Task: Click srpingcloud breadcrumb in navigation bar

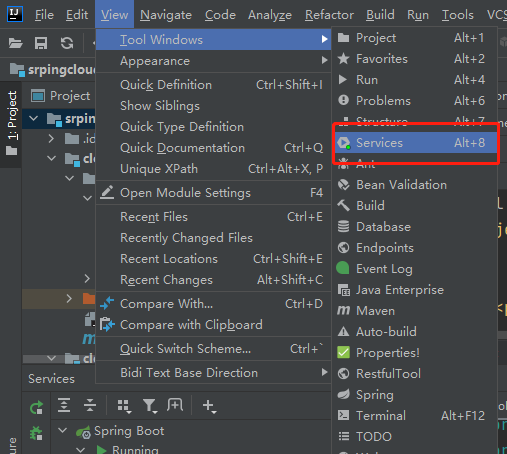Action: (53, 70)
